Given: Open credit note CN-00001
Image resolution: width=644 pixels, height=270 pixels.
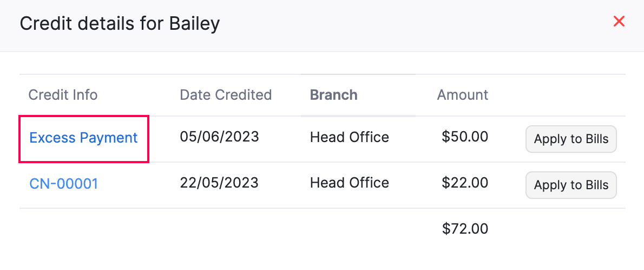Looking at the screenshot, I should pos(63,184).
